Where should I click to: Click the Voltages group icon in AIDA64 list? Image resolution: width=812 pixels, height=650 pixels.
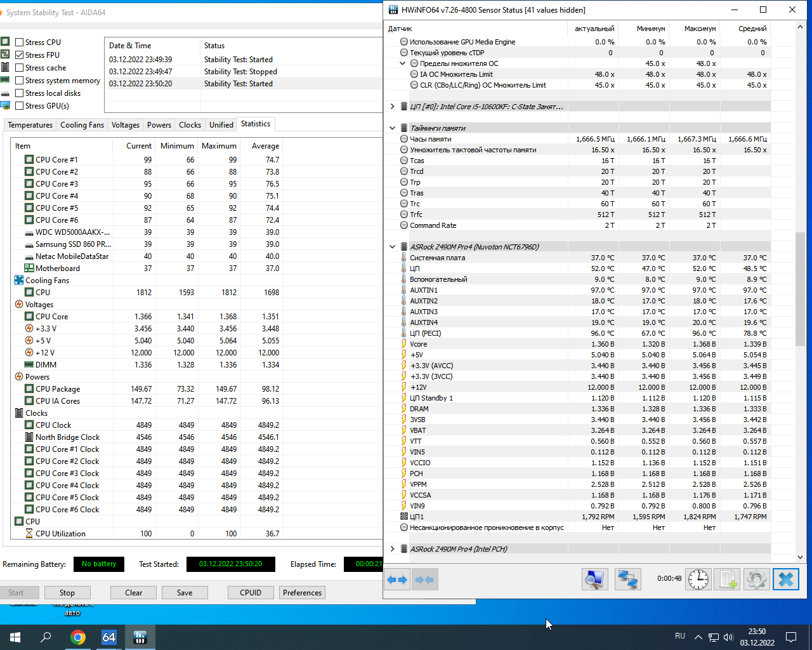click(19, 304)
